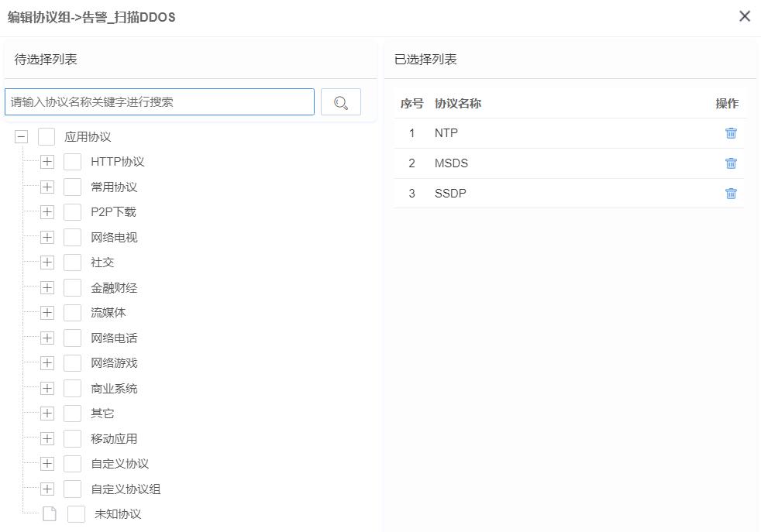Click the 操作 column header
Screen dimensions: 761x532
tap(727, 103)
